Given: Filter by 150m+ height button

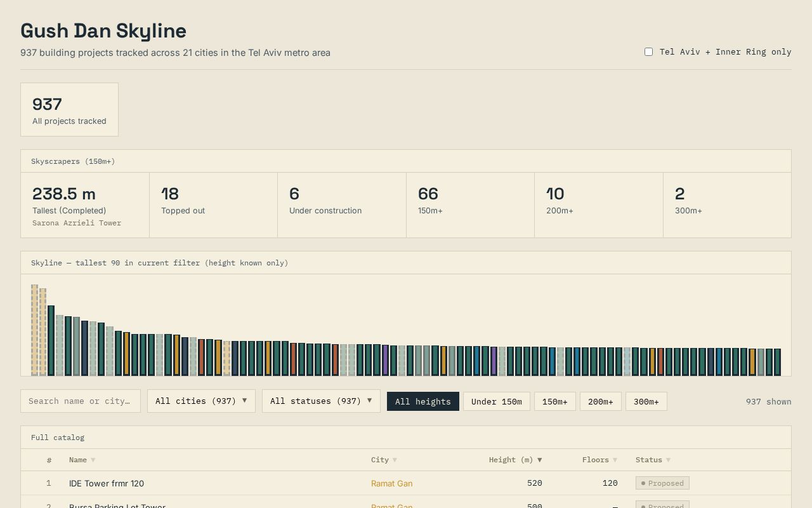Looking at the screenshot, I should (x=555, y=401).
